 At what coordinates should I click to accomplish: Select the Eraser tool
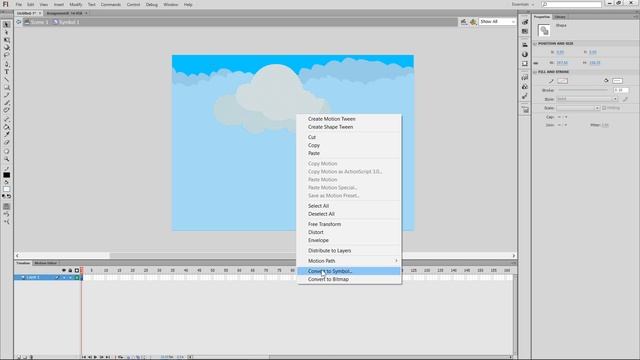point(7,142)
